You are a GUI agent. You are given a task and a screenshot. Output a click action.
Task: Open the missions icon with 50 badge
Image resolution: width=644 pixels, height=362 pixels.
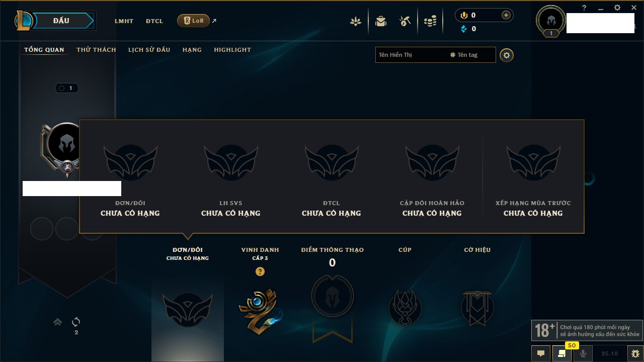pos(562,353)
